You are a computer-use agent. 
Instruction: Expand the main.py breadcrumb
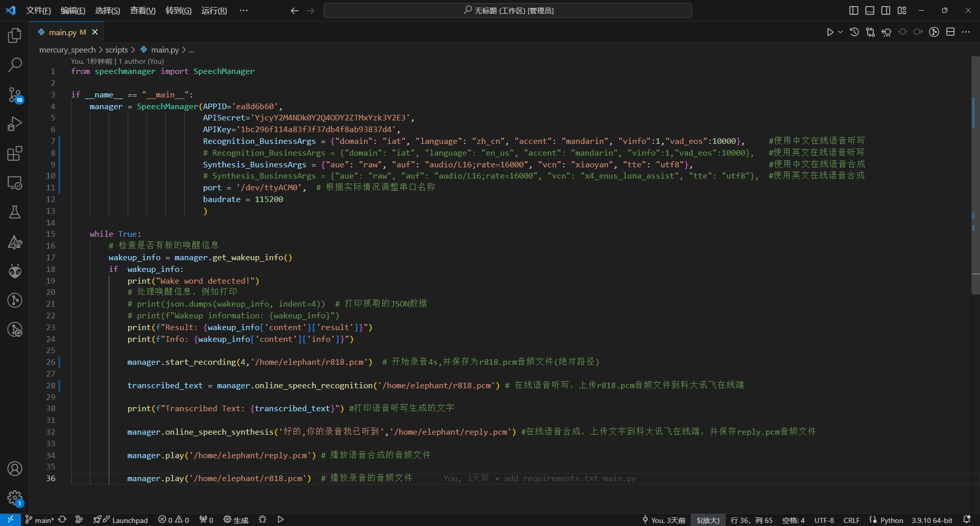tap(160, 50)
